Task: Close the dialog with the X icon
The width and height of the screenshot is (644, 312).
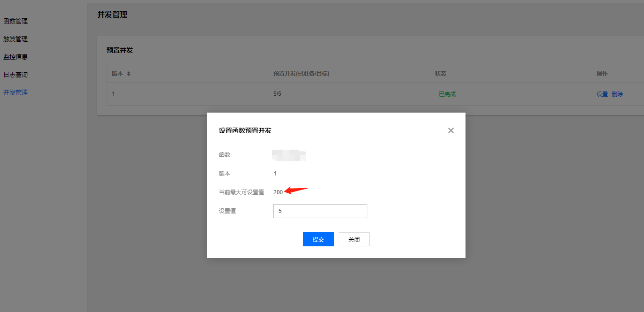Action: (x=450, y=130)
